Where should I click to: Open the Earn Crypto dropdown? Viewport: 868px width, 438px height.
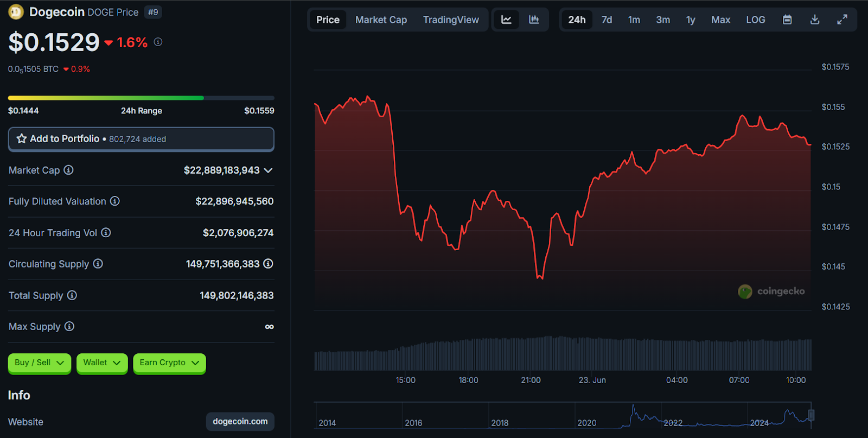(x=169, y=363)
